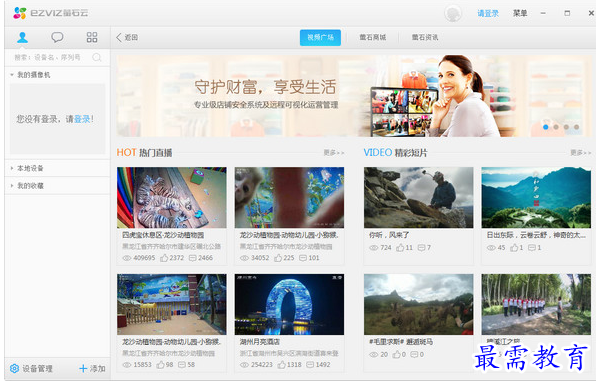Click the 请登录 link in title bar
This screenshot has height=389, width=596.
click(488, 13)
